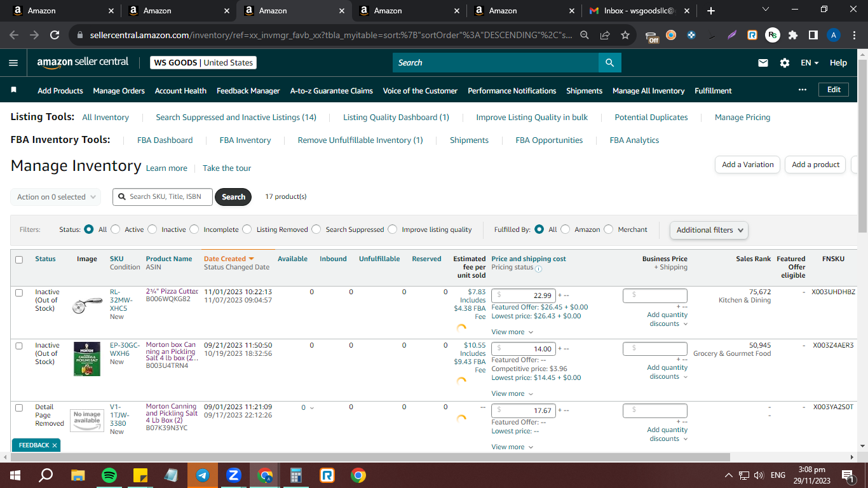Click the Morton Canning and Pickling Salt thumbnail
This screenshot has width=868, height=488.
tap(87, 359)
